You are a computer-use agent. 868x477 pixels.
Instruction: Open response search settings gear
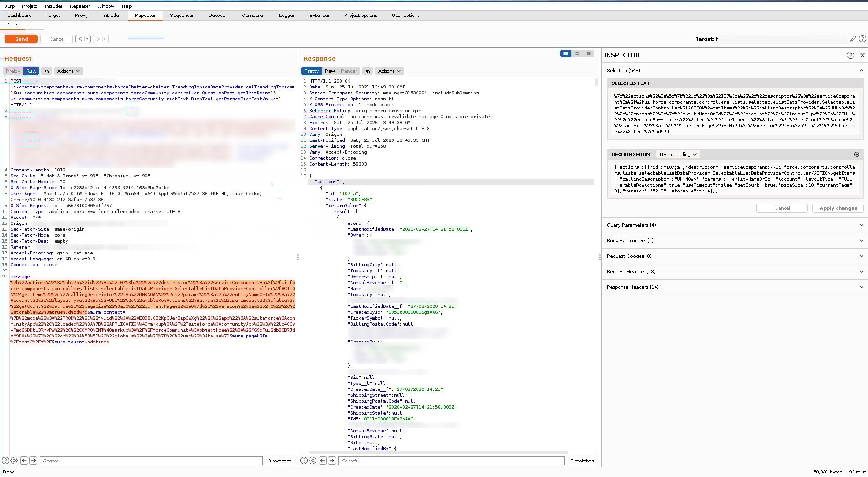[313, 461]
